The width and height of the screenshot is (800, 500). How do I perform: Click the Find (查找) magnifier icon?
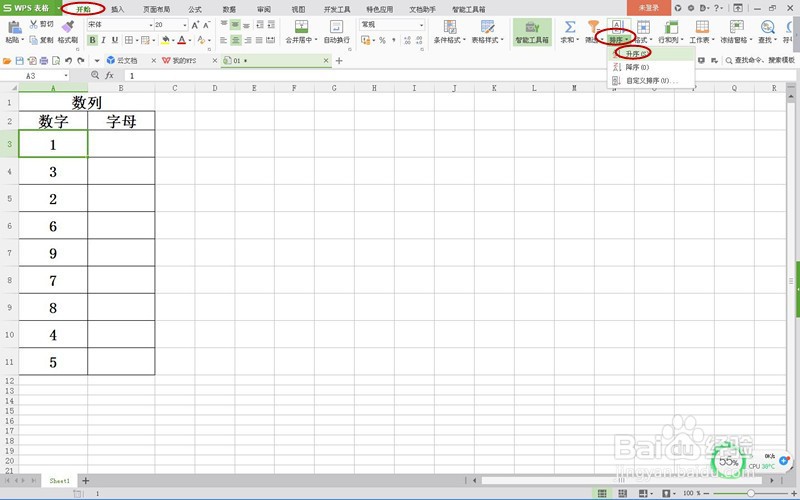(767, 27)
